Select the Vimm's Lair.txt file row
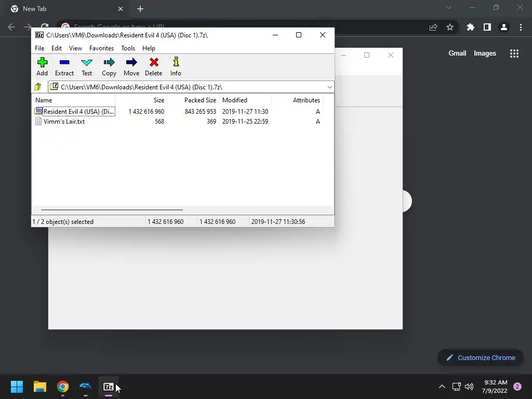 (178, 122)
